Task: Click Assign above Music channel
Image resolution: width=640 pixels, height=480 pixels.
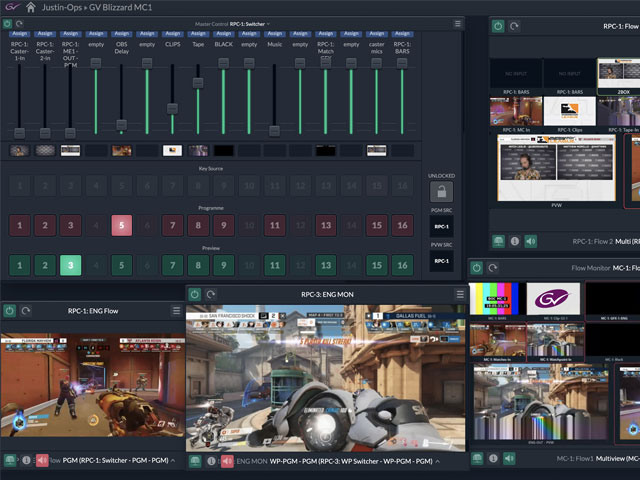Action: point(275,33)
